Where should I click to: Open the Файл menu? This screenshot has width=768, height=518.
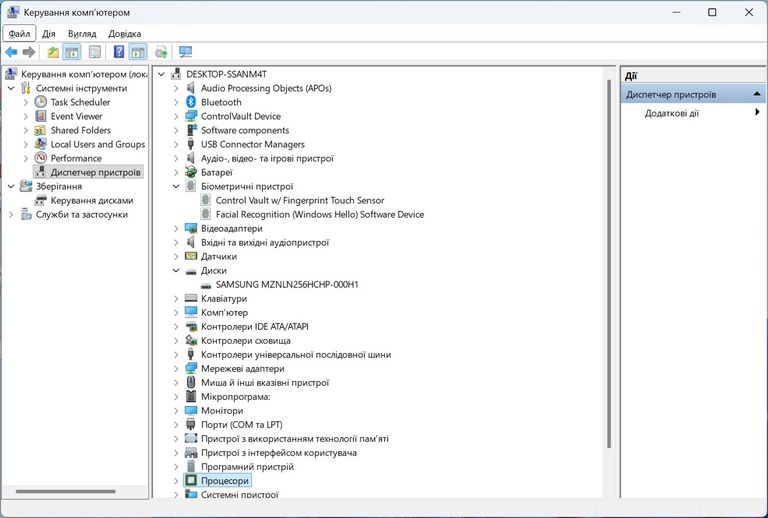20,33
